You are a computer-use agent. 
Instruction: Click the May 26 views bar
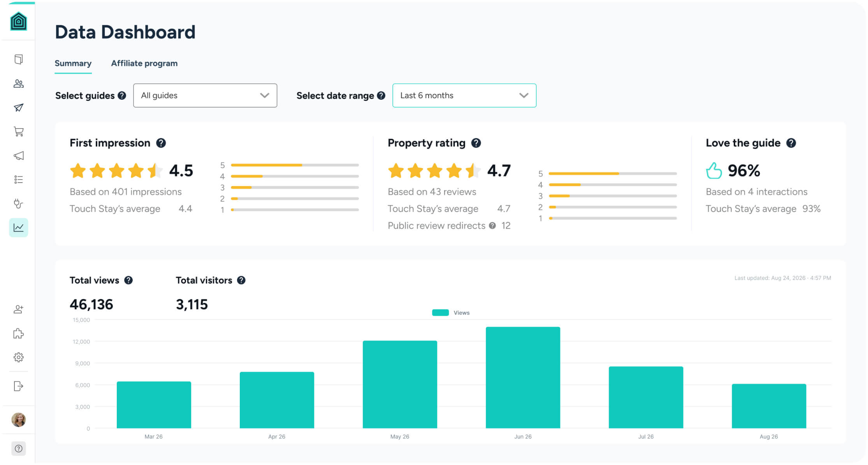click(x=400, y=384)
